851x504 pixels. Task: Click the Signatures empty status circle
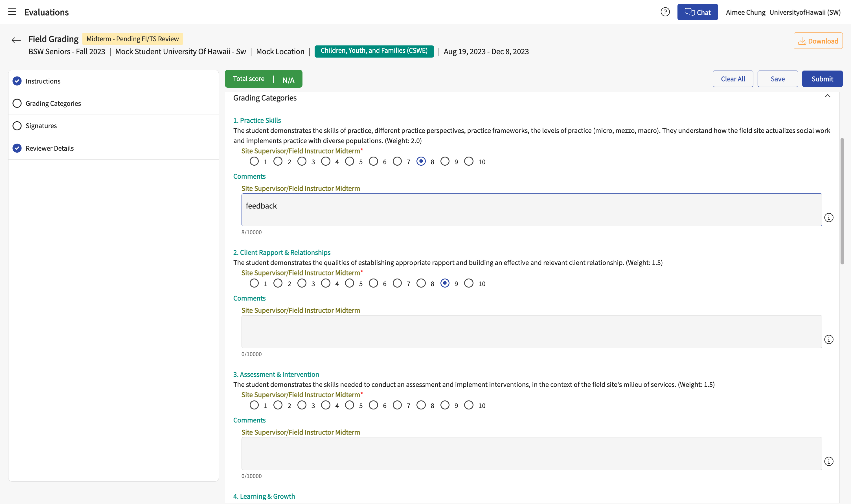click(x=17, y=126)
